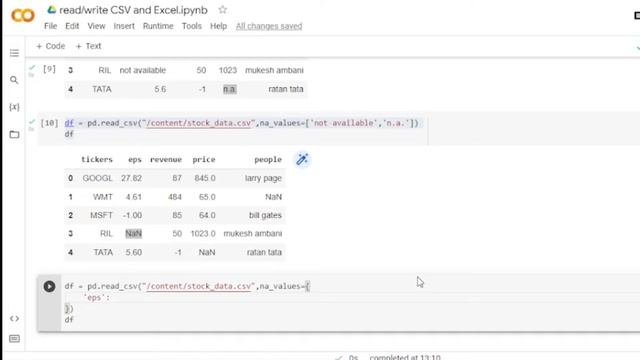Click the eps column header
The image size is (640, 360).
(x=135, y=160)
